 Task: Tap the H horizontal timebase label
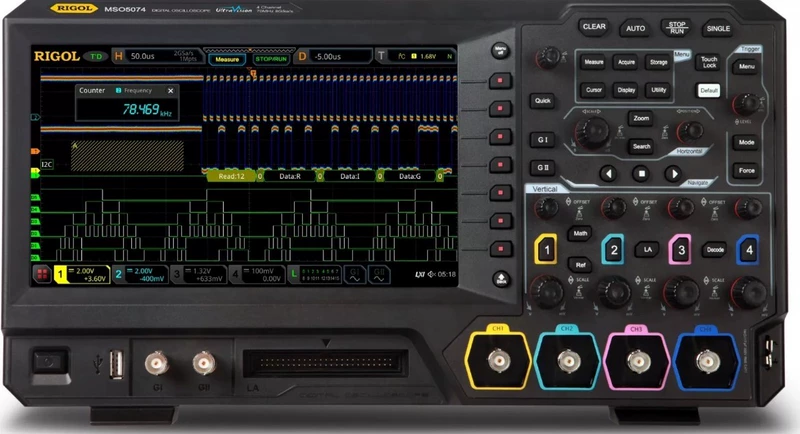[x=118, y=56]
